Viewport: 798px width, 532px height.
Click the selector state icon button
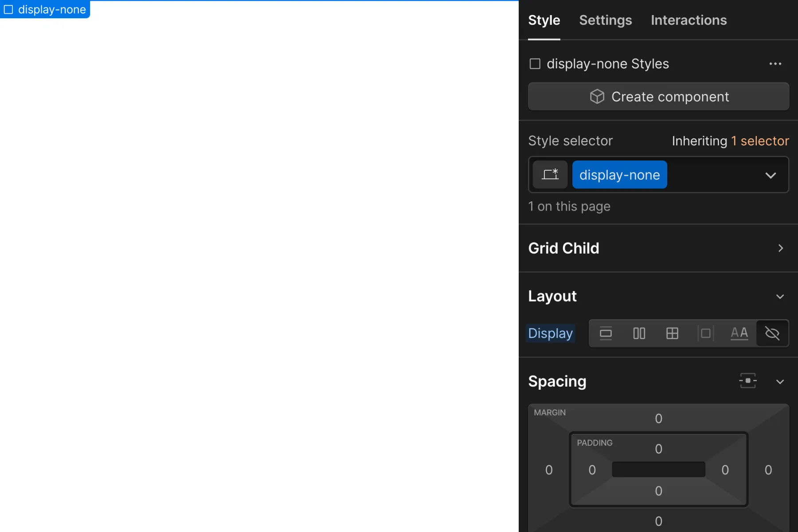550,175
